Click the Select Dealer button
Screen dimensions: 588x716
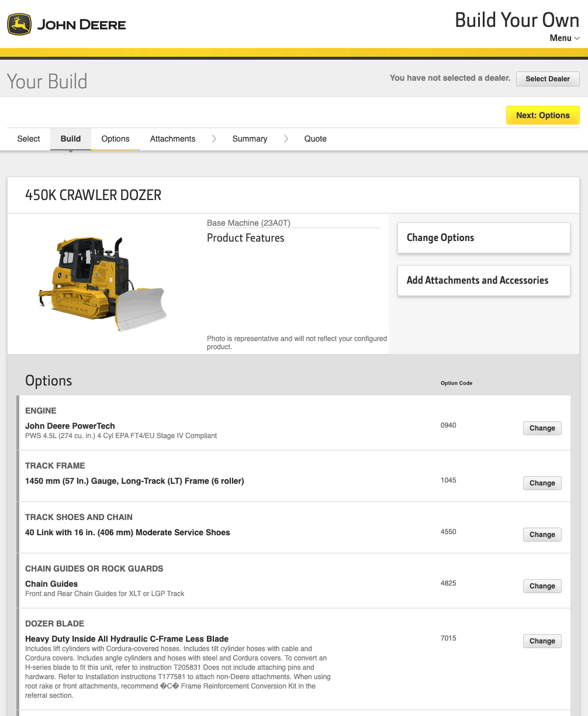pyautogui.click(x=547, y=79)
